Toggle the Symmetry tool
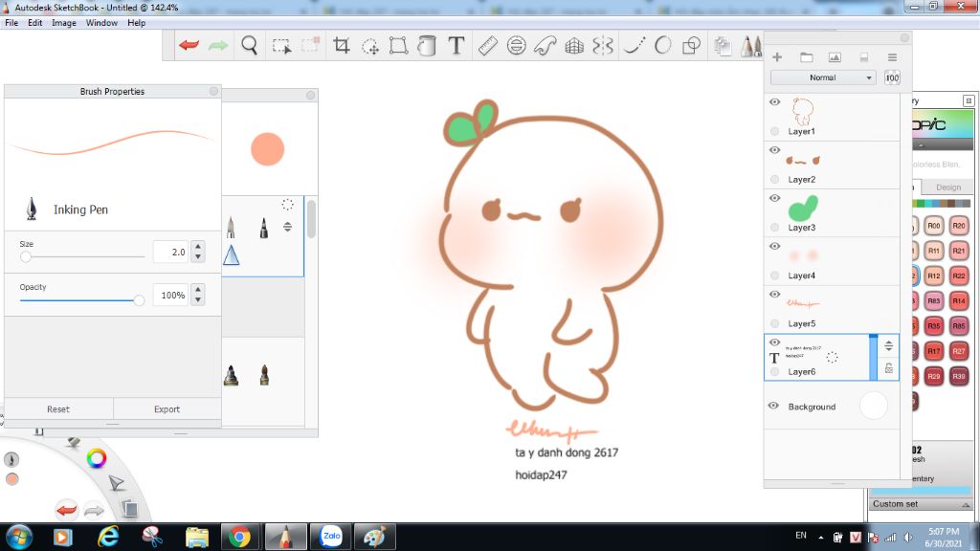The height and width of the screenshot is (551, 980). pos(603,46)
